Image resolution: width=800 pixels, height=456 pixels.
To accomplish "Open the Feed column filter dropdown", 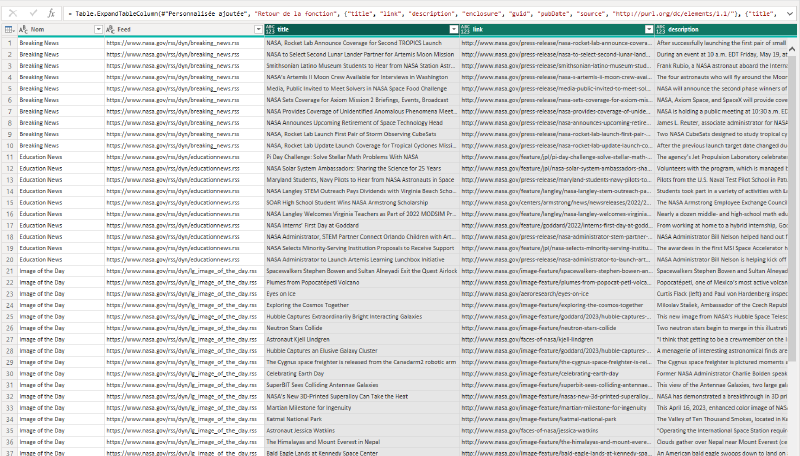I will coord(259,30).
